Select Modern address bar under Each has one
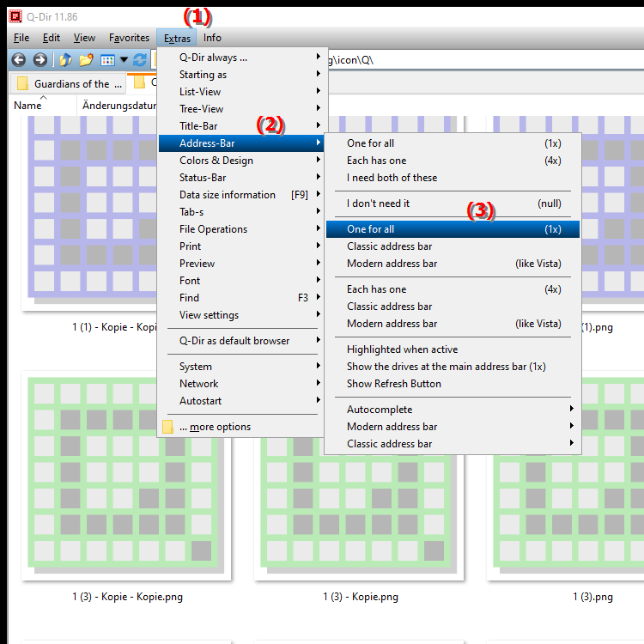Image resolution: width=644 pixels, height=644 pixels. click(x=453, y=324)
